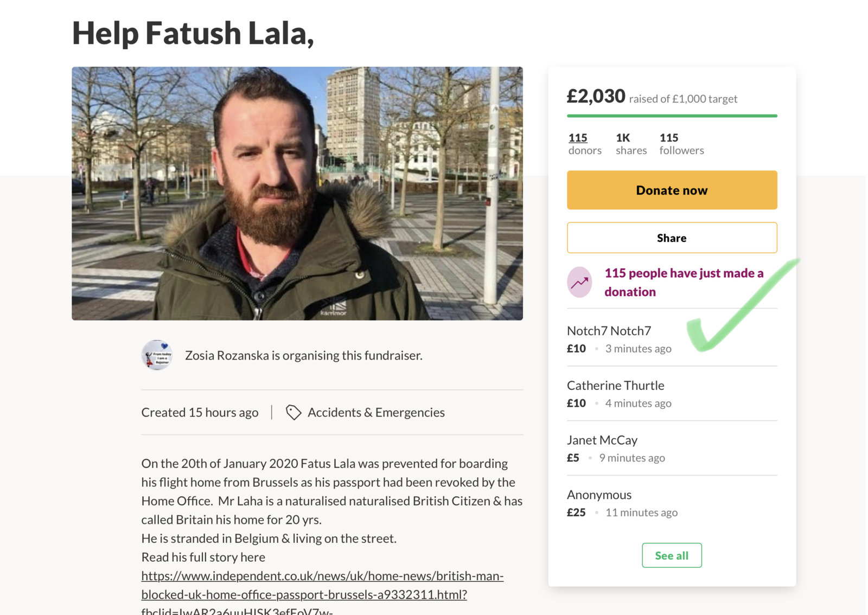This screenshot has width=868, height=615.
Task: Click the 115 followers count
Action: (681, 144)
